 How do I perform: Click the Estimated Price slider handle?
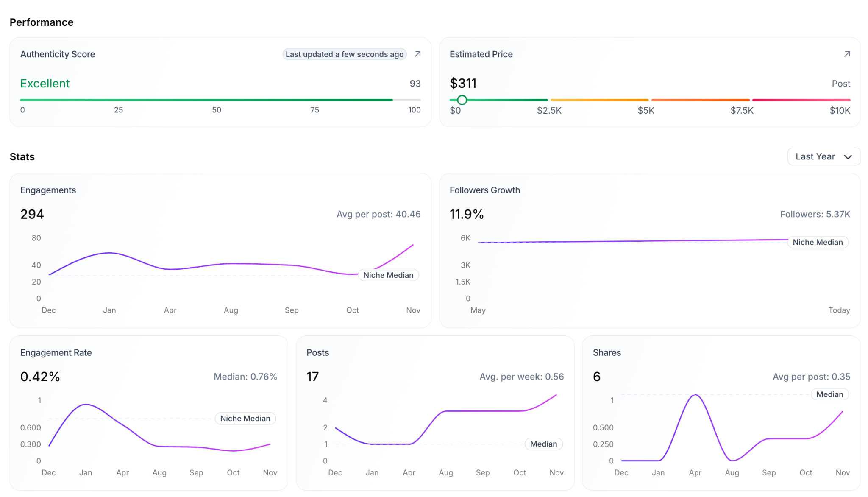[462, 100]
